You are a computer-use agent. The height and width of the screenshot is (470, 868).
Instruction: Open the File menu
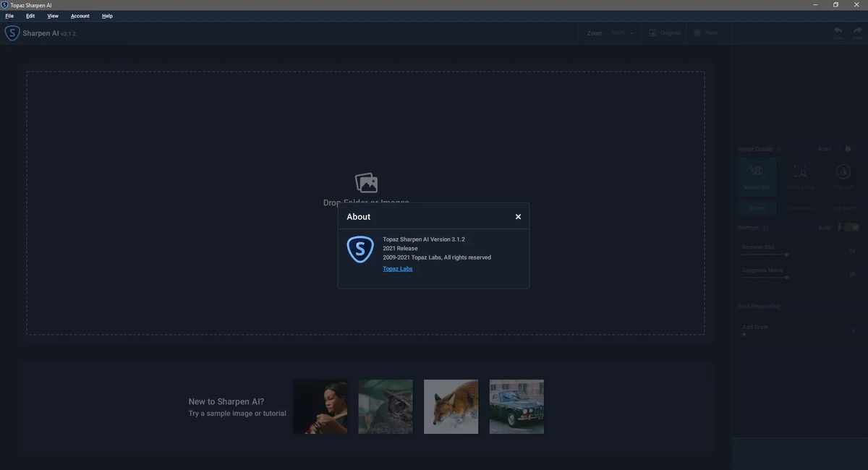point(9,16)
